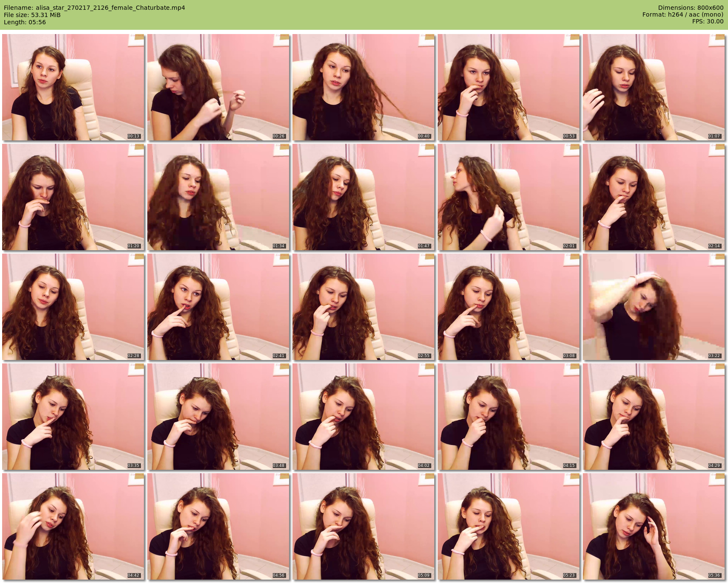Click the 'Length: 05:56' text
The image size is (728, 583).
(25, 22)
